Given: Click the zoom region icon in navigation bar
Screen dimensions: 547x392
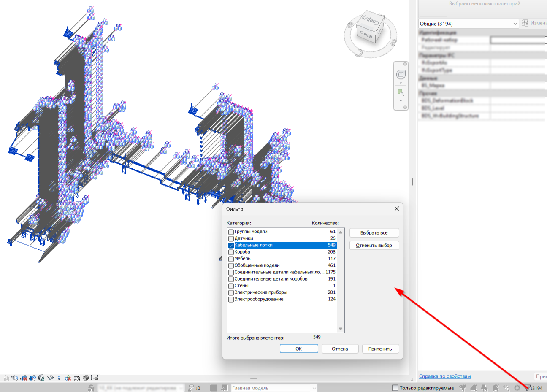Looking at the screenshot, I should pos(400,92).
